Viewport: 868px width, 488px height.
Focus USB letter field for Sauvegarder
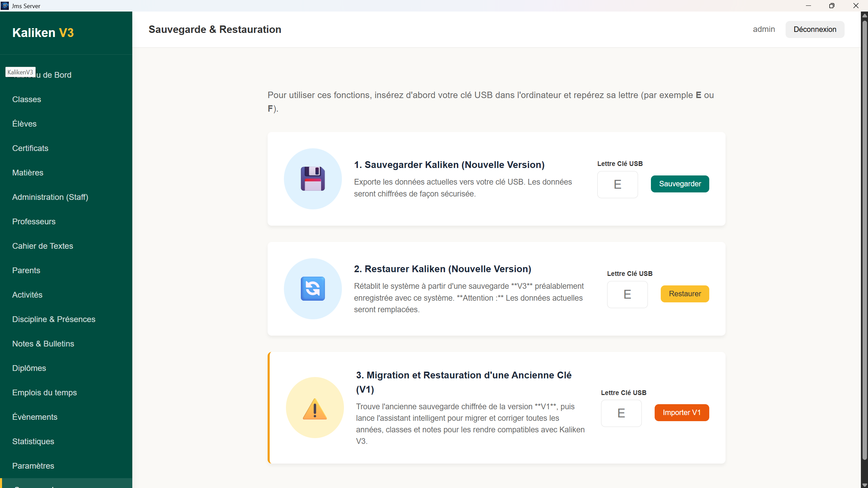pos(617,185)
